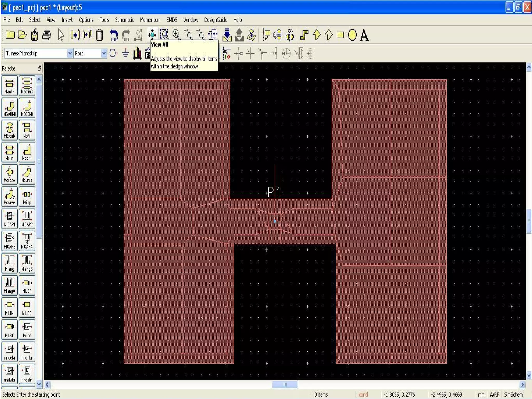Expand the TLines-Microstrip palette dropdown
Screen dimensions: 532x399
click(70, 54)
